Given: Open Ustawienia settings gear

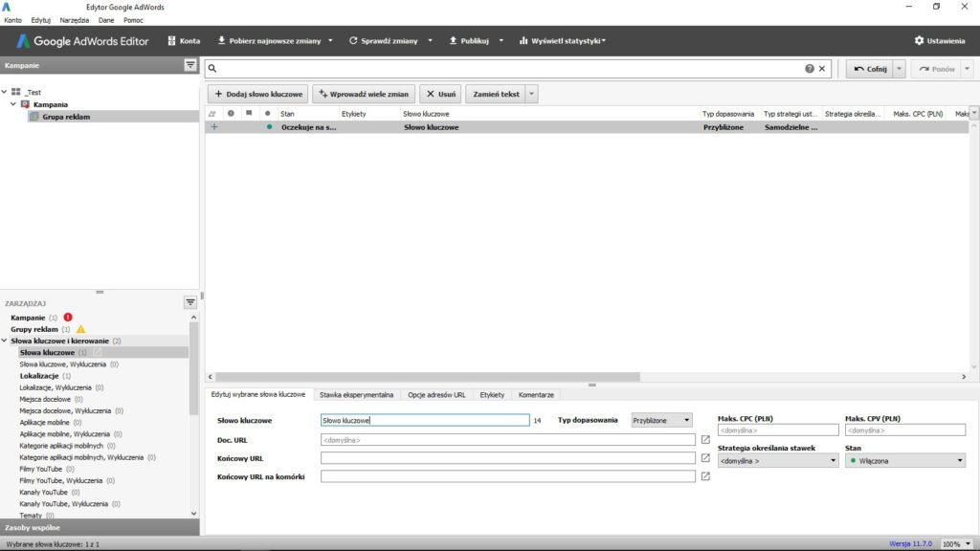Looking at the screenshot, I should click(x=940, y=40).
